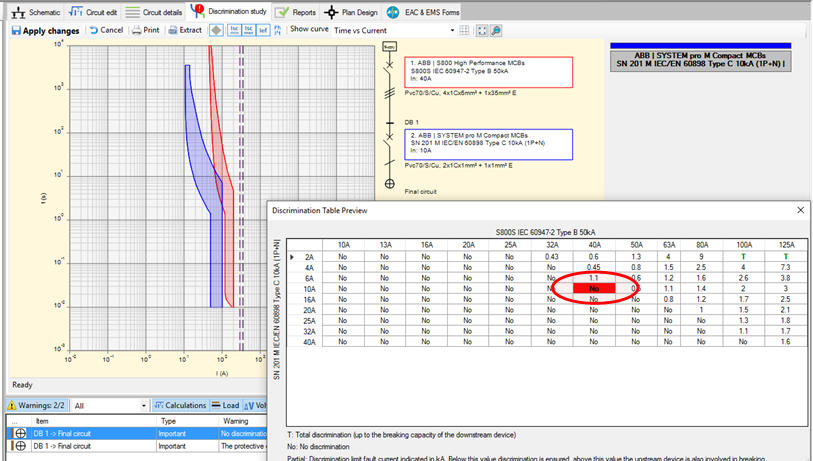The height and width of the screenshot is (461, 813).
Task: Close the Discrimination Table Preview window
Action: tap(801, 210)
